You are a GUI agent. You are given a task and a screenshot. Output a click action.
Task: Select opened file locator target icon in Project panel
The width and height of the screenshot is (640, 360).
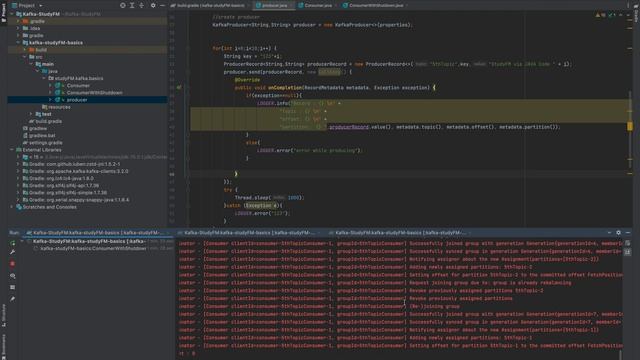point(122,5)
